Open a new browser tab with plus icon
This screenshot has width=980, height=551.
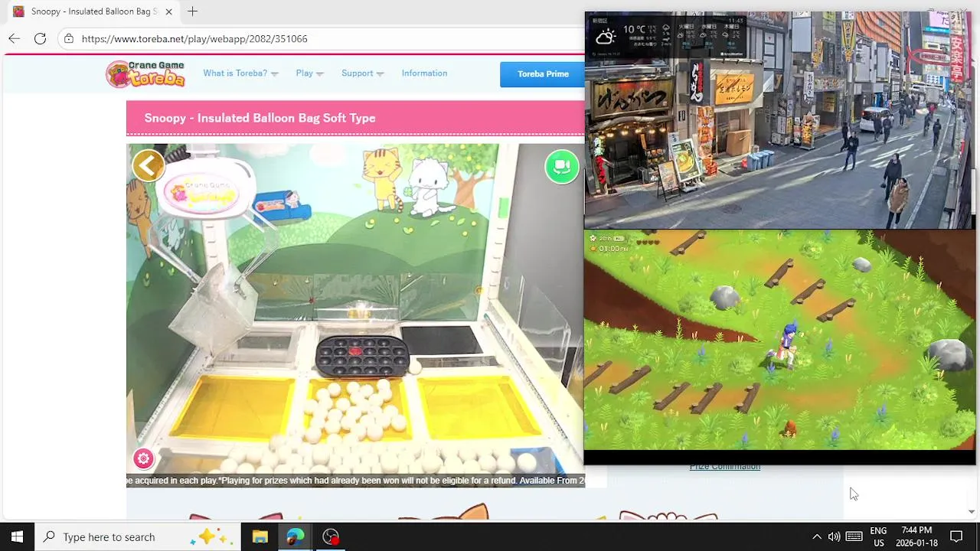coord(192,11)
